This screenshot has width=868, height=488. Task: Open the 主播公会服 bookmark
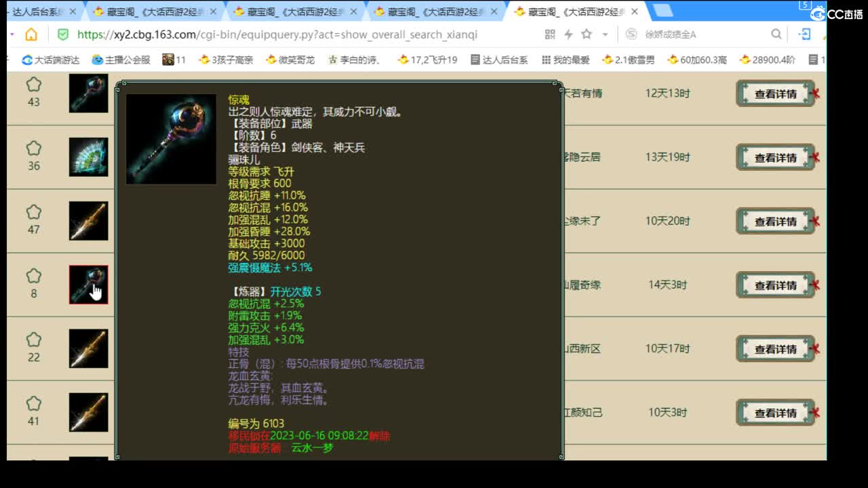point(121,60)
